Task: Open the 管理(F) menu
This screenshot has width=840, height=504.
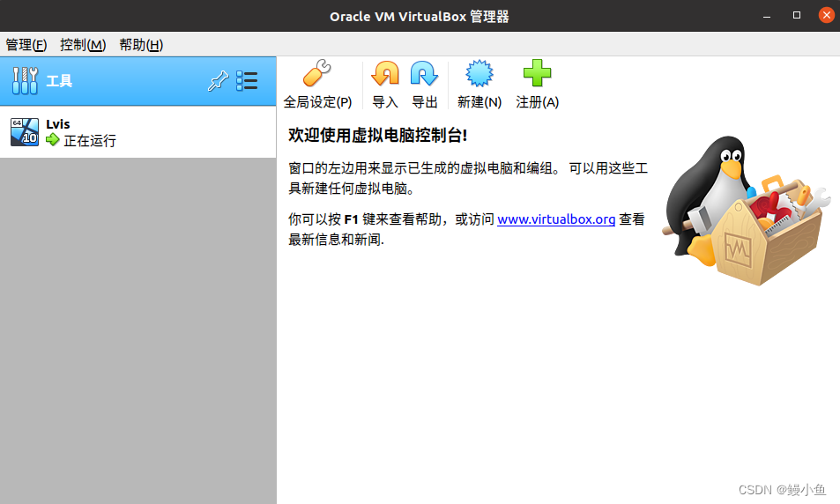Action: point(26,44)
